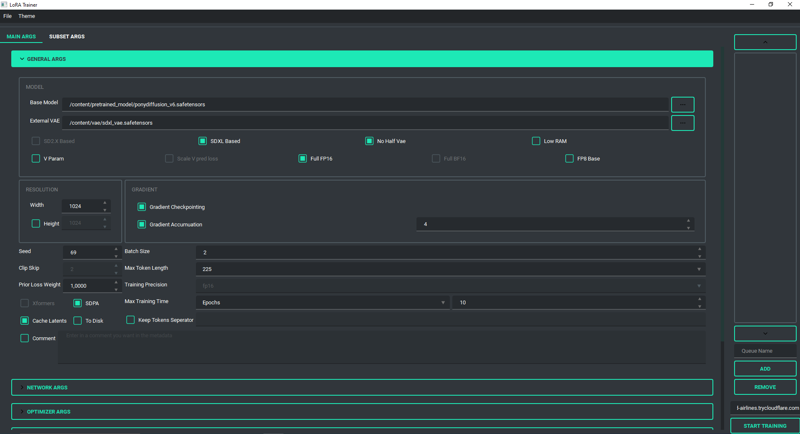
Task: Click the Queue Name field
Action: pos(765,351)
